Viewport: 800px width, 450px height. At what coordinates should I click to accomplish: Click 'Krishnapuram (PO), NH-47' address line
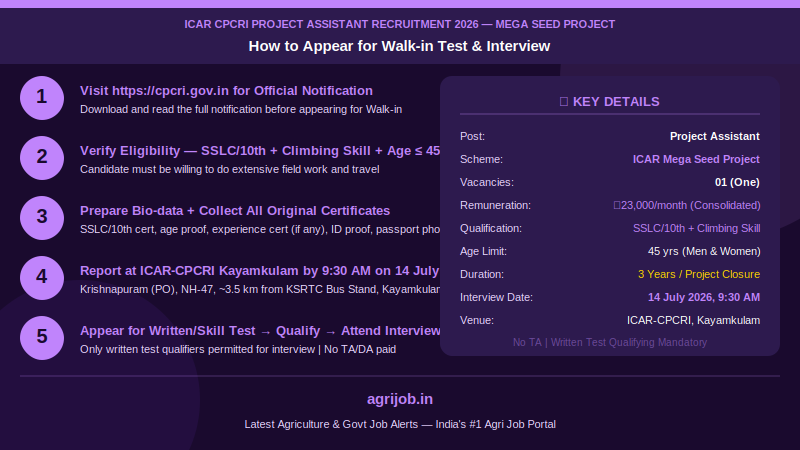(x=260, y=289)
